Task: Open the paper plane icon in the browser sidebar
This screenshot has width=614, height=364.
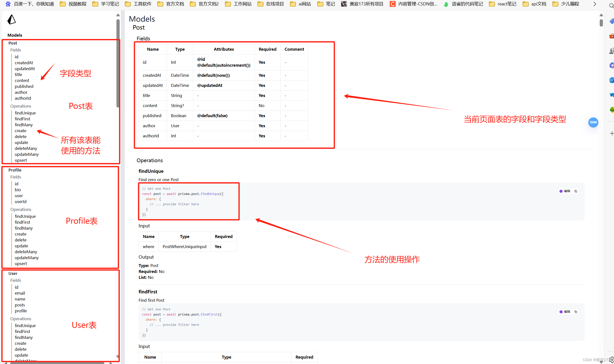Action: click(612, 95)
